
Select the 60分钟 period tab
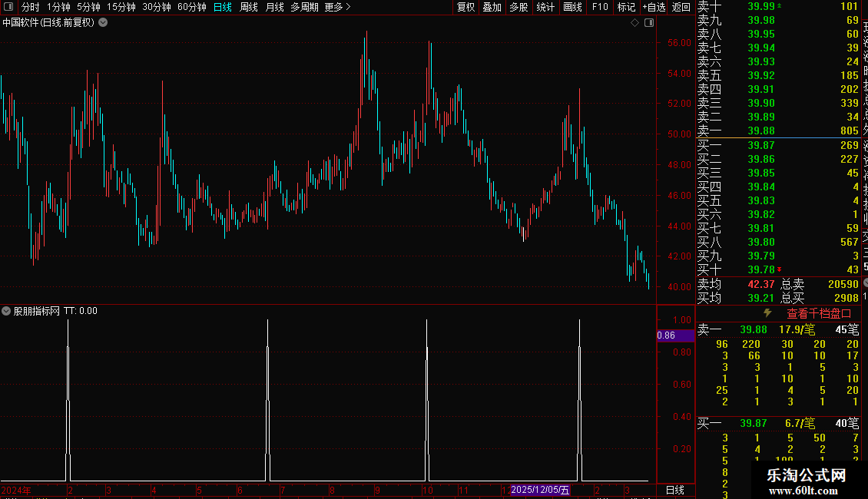191,7
